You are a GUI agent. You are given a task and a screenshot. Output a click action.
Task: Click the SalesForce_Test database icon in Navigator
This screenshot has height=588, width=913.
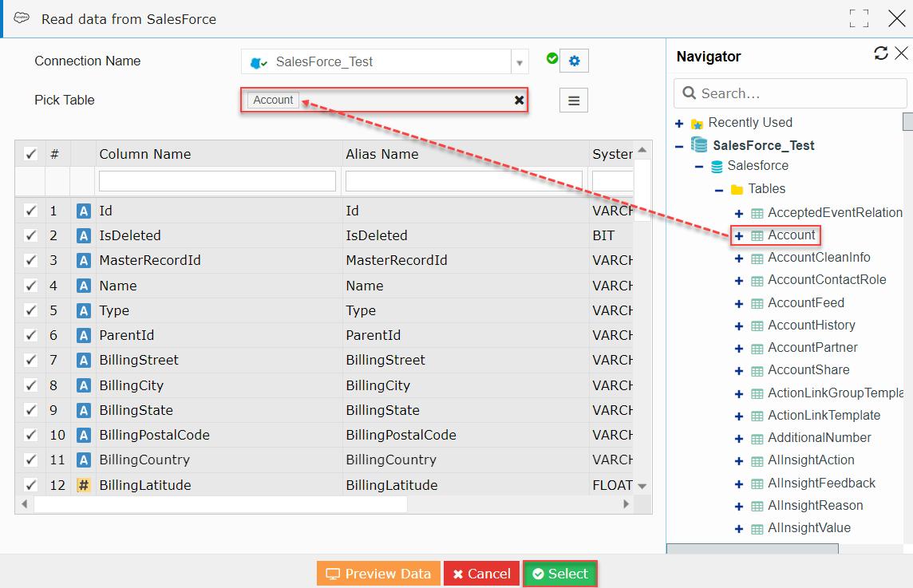(699, 144)
